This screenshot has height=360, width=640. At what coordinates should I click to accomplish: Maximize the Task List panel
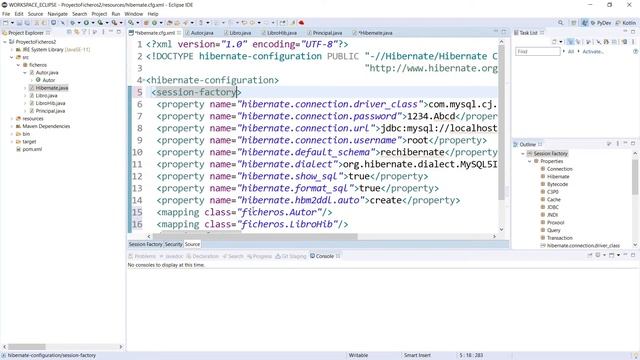click(x=633, y=32)
